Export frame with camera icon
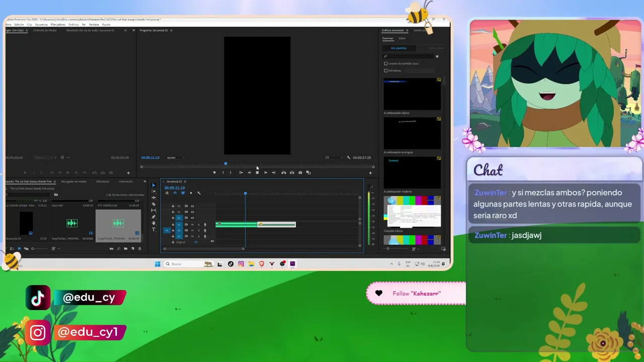 [x=300, y=172]
